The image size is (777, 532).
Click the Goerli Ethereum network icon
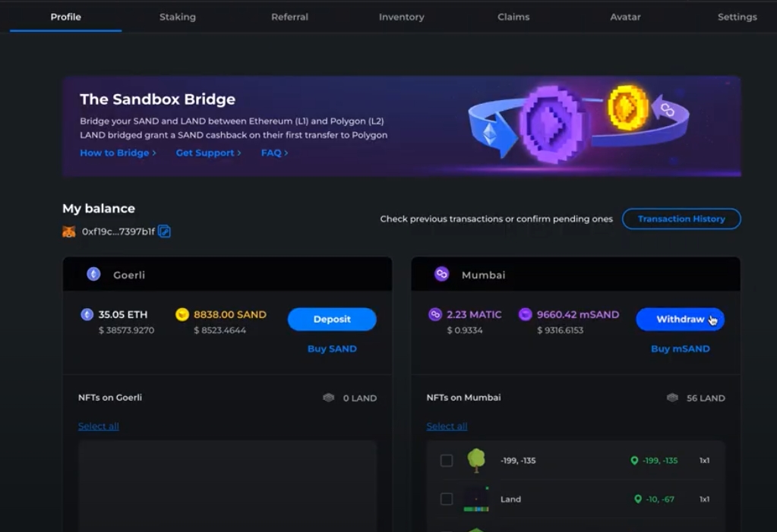(93, 274)
